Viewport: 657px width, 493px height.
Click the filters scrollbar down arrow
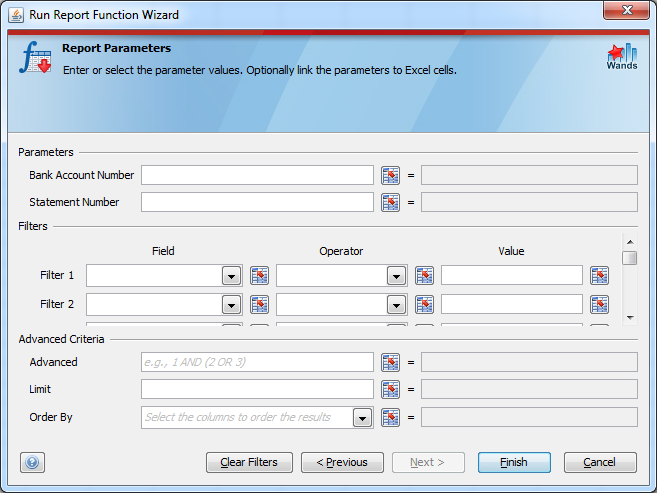(x=630, y=318)
